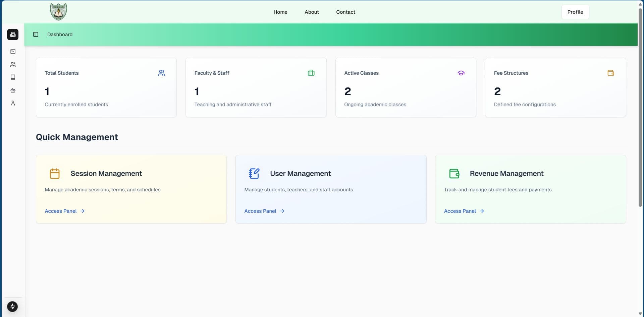
Task: Click "Currently enrolled students" text
Action: (76, 105)
